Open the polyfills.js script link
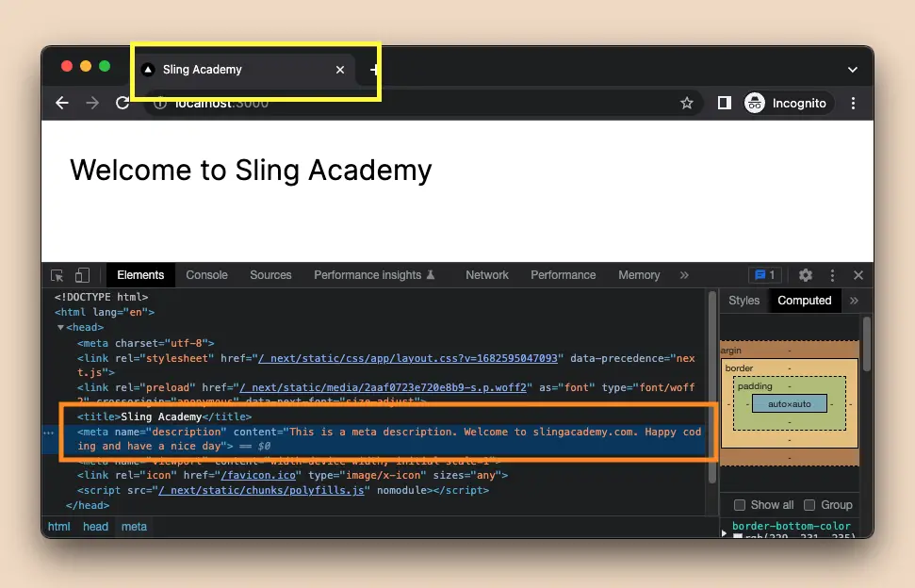Screen dimensions: 915x588 coord(261,491)
